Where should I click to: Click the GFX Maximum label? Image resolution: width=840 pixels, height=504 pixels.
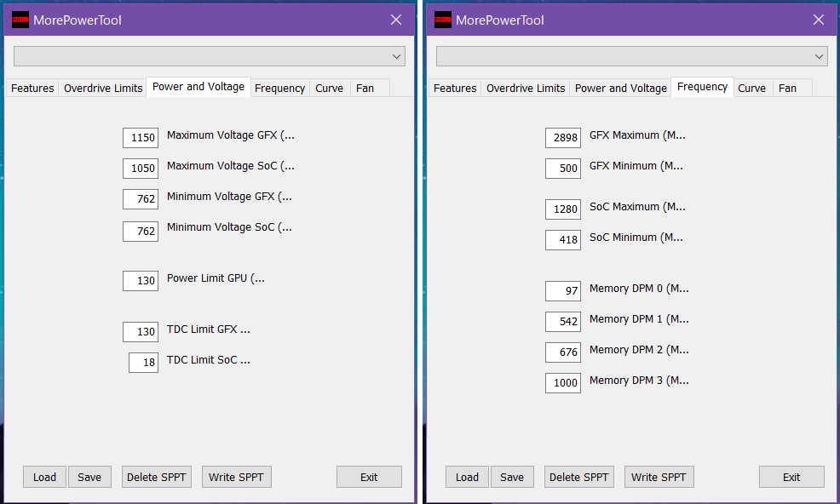click(x=637, y=135)
